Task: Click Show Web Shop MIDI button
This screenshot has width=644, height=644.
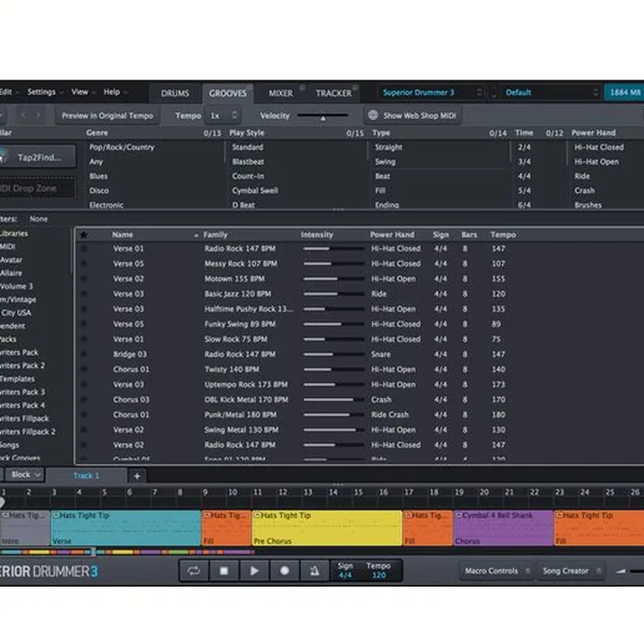Action: [412, 115]
